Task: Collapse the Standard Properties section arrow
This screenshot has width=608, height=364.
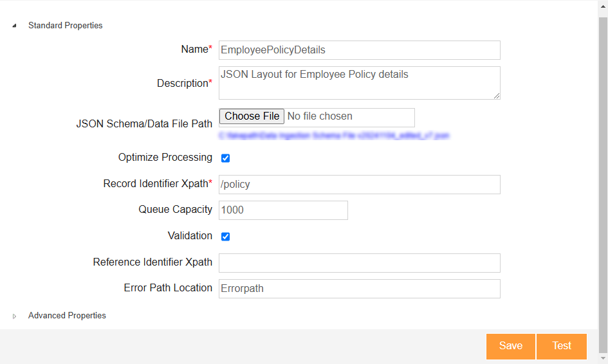Action: pyautogui.click(x=14, y=26)
